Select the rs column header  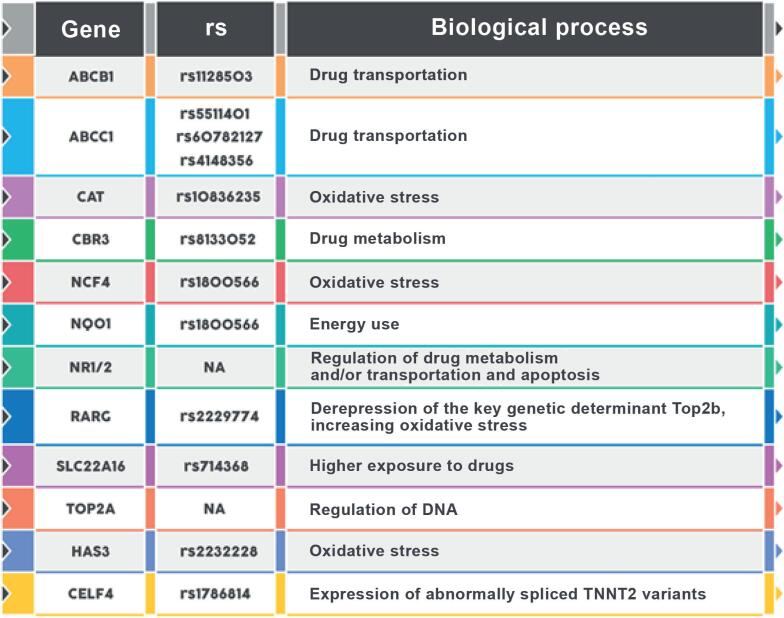pyautogui.click(x=216, y=29)
